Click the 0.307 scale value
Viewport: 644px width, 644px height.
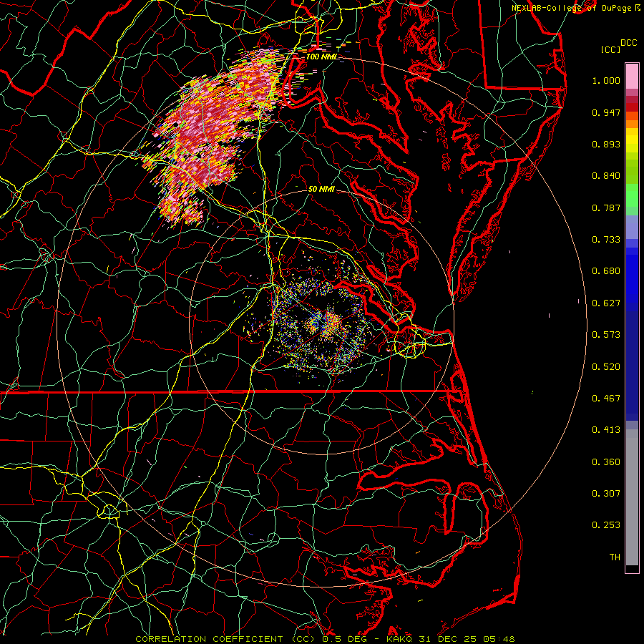tap(606, 494)
